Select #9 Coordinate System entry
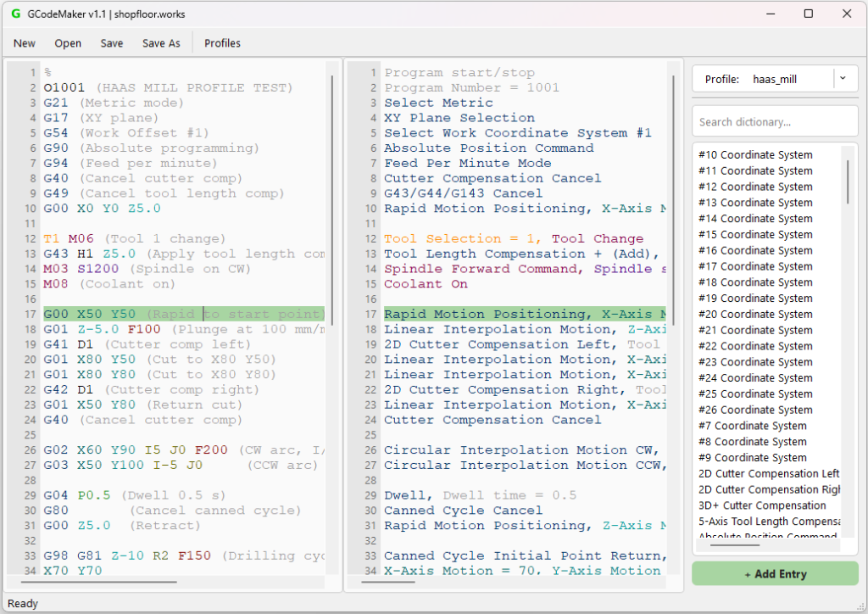The image size is (868, 614). click(x=753, y=458)
